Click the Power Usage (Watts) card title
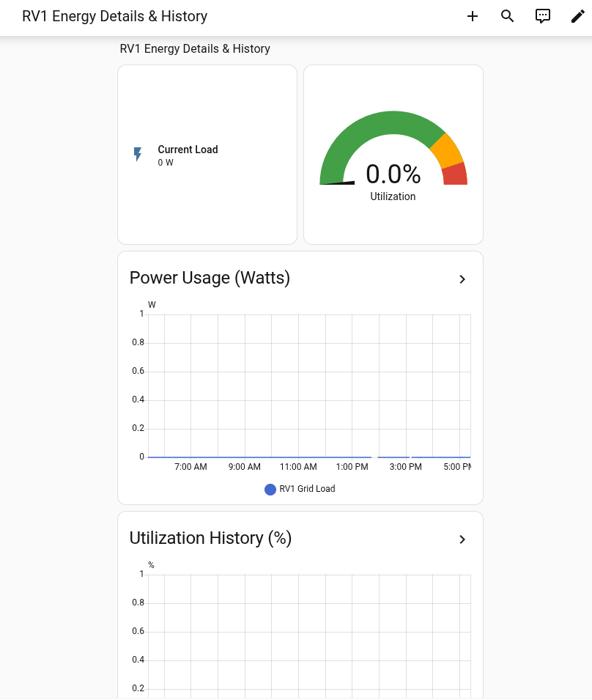592x700 pixels. tap(210, 278)
